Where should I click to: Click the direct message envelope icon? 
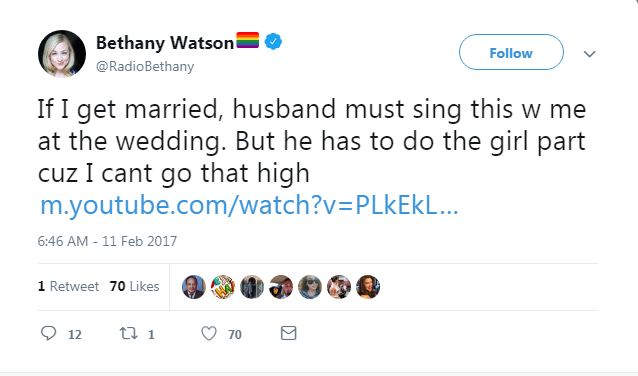tap(288, 333)
